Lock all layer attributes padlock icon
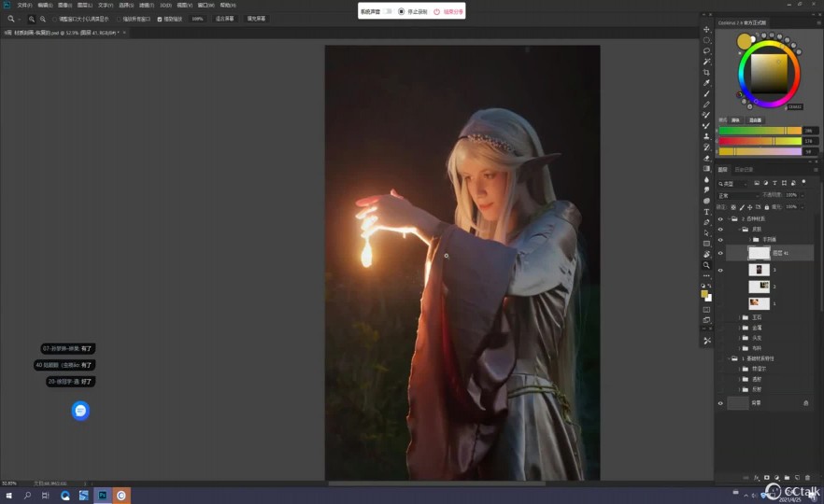This screenshot has width=824, height=504. [x=767, y=207]
